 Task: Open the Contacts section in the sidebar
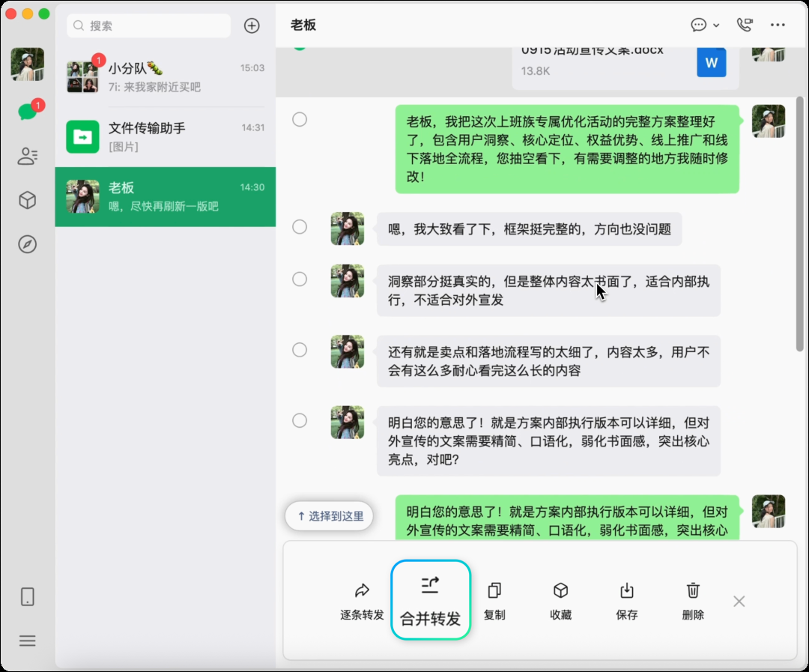(28, 156)
